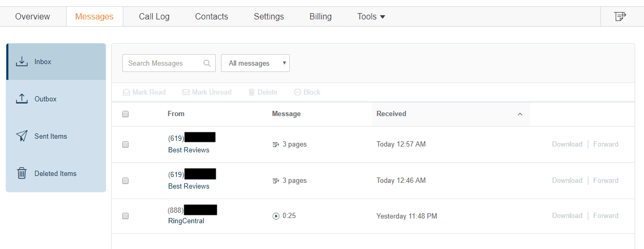Forward the Yesterday 11:48 PM voicemail
Image resolution: width=644 pixels, height=249 pixels.
click(x=606, y=215)
